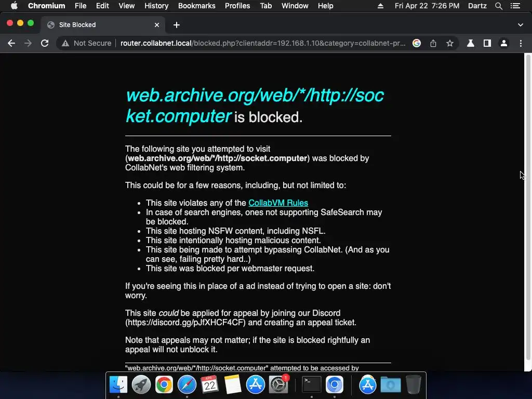Click the forward navigation arrow

(x=28, y=43)
